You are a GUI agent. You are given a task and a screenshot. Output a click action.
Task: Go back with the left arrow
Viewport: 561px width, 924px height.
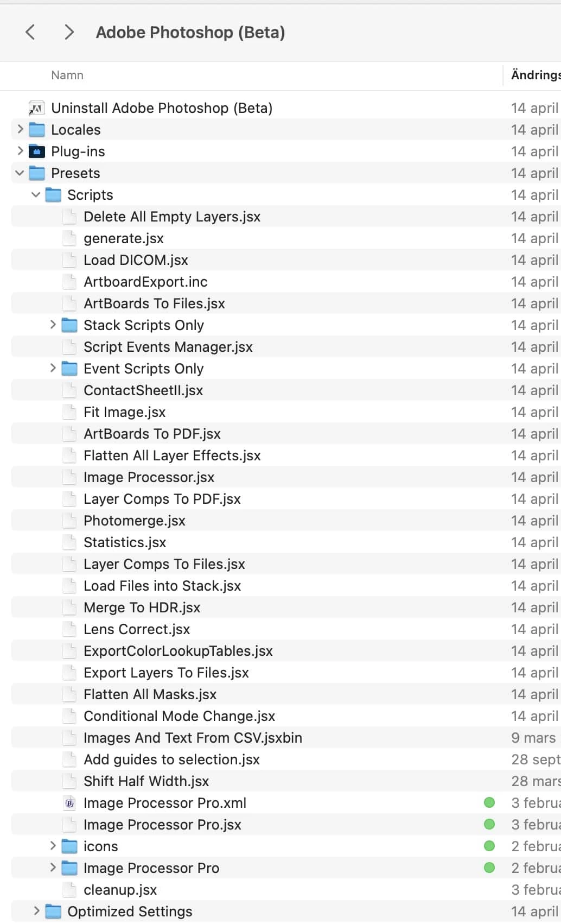pyautogui.click(x=30, y=32)
